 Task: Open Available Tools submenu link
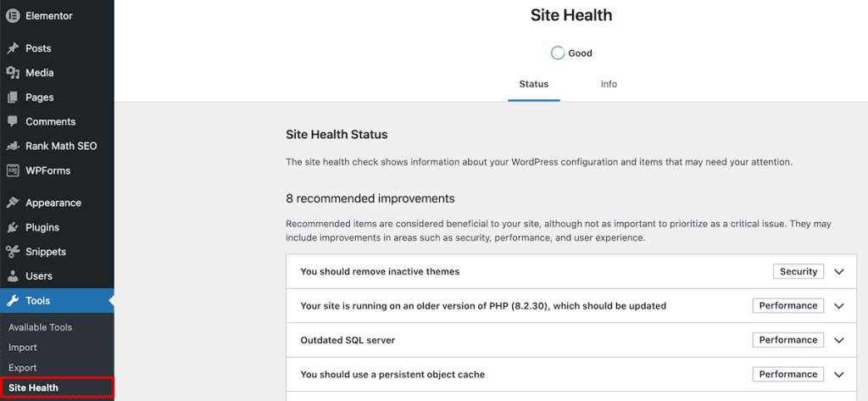[x=41, y=327]
